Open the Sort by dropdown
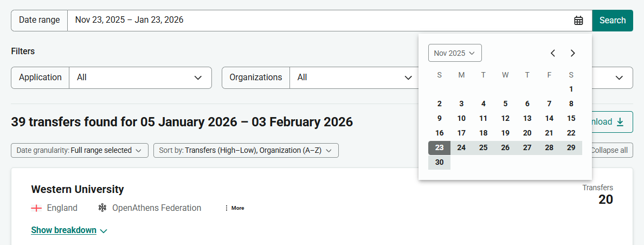 tap(246, 150)
